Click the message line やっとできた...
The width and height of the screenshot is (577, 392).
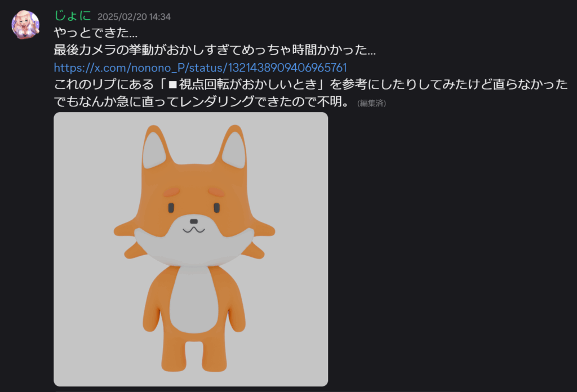(x=96, y=33)
